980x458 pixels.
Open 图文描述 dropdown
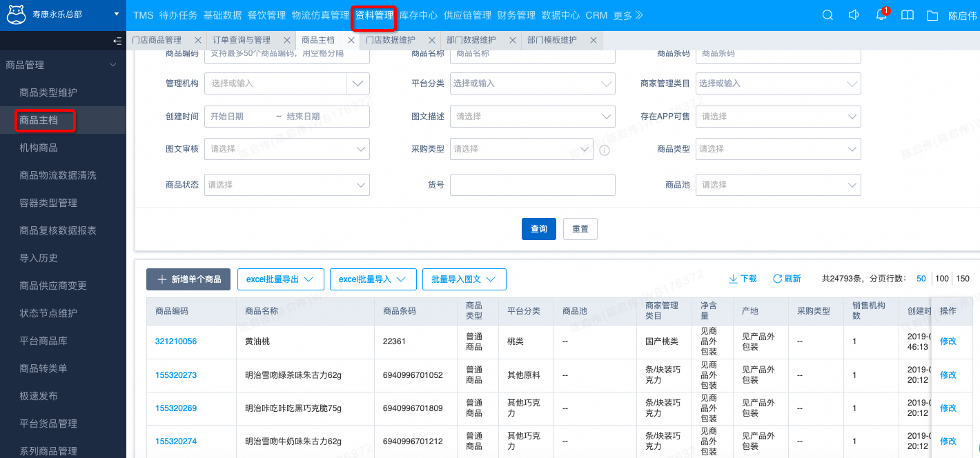click(x=533, y=117)
